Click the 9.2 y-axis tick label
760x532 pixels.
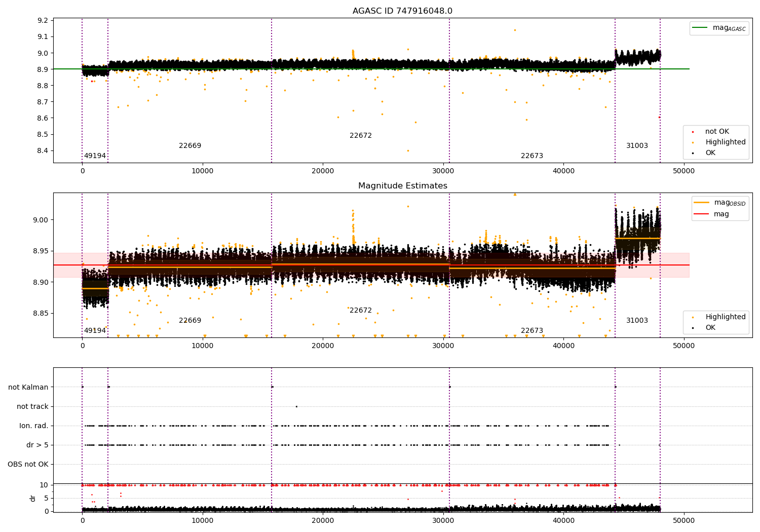pos(43,21)
